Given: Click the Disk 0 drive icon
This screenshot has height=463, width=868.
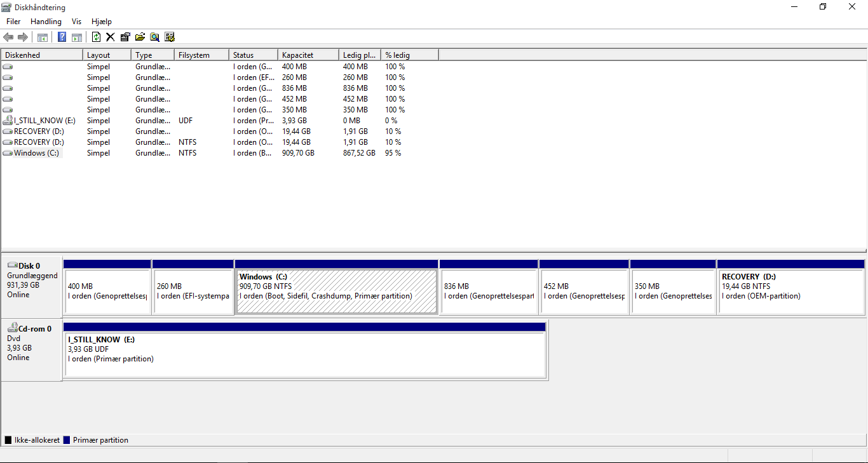Looking at the screenshot, I should click(12, 265).
